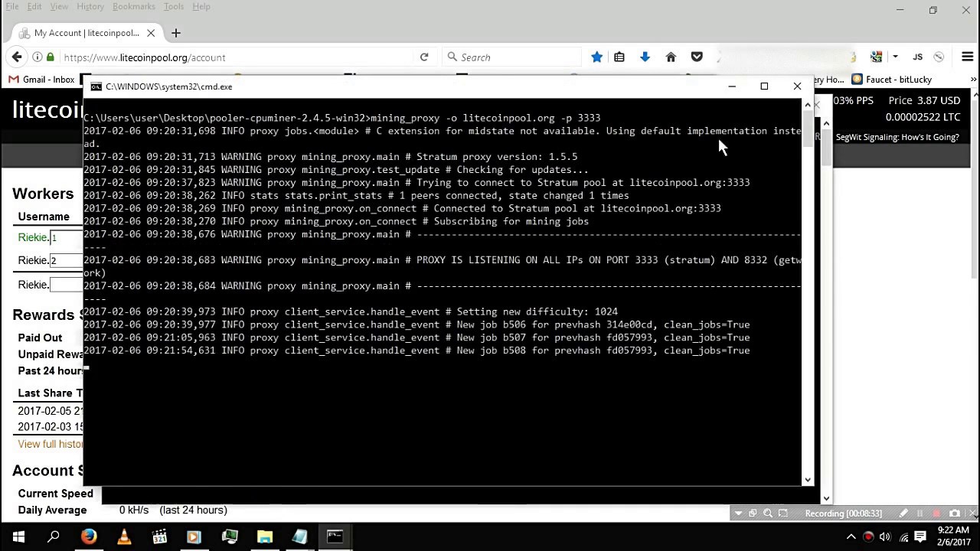Click Riekie worker 2 name field
This screenshot has height=551, width=980.
[67, 261]
